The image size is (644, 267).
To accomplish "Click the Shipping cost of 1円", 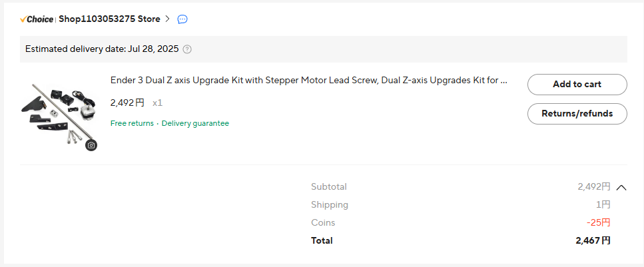I will pos(603,205).
